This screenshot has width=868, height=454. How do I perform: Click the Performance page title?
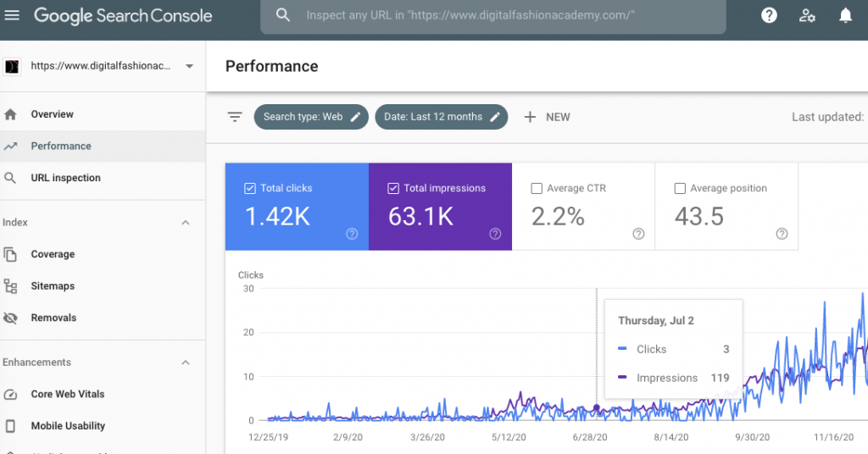point(272,66)
